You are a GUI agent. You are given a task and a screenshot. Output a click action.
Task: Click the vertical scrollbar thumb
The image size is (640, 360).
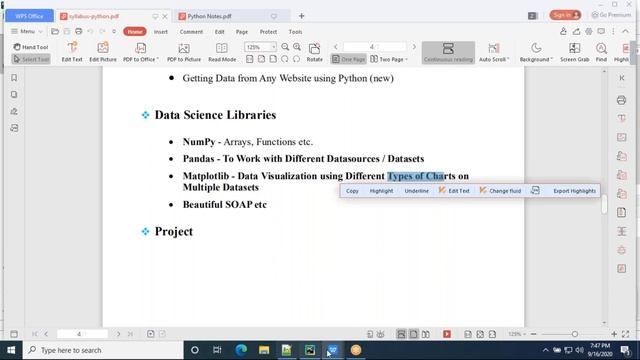coord(604,204)
